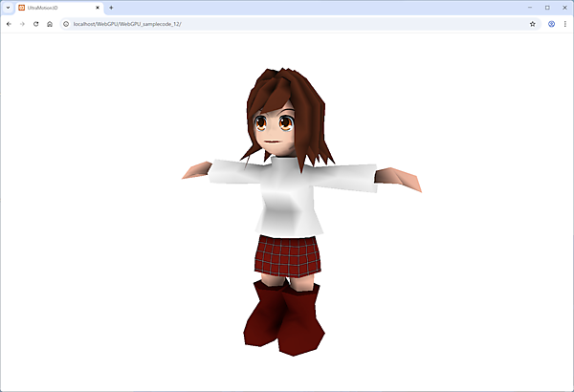574x392 pixels.
Task: Maximize the browser window
Action: click(x=547, y=8)
